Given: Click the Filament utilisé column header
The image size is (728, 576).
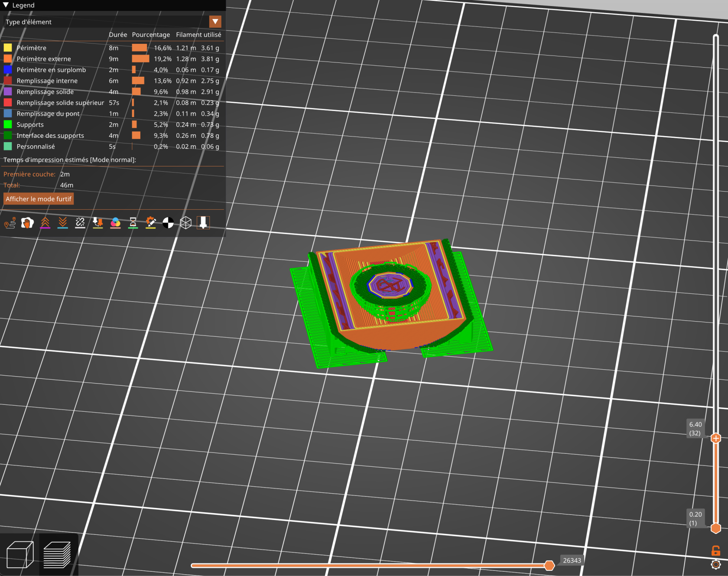Looking at the screenshot, I should [x=198, y=35].
